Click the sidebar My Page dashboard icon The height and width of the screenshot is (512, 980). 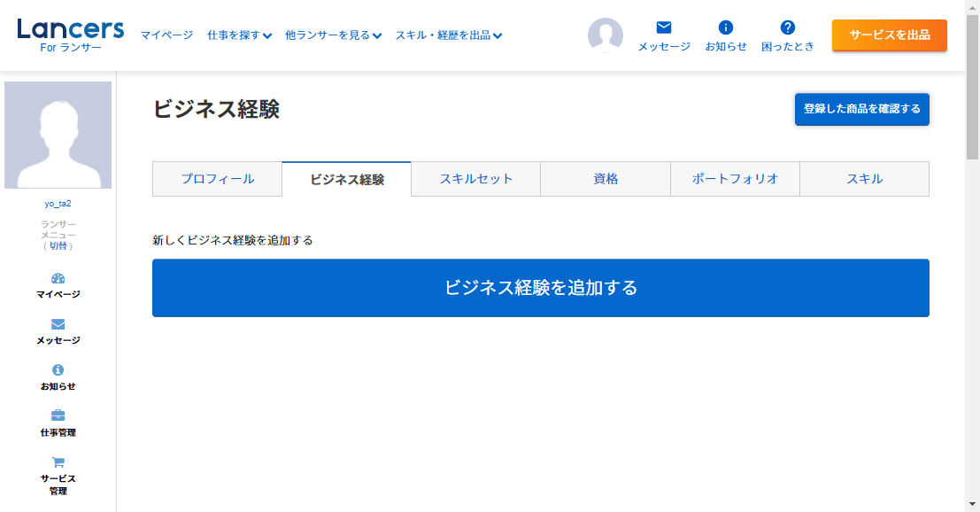tap(58, 278)
